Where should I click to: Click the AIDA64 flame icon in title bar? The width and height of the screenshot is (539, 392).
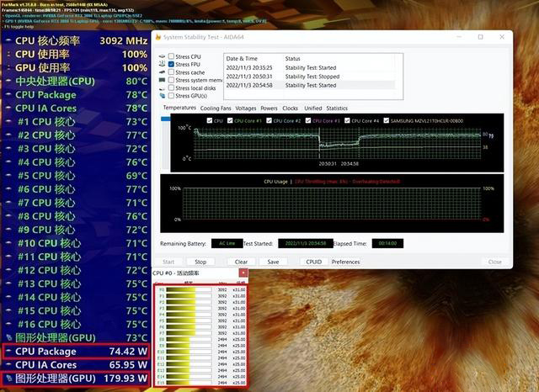[x=158, y=38]
